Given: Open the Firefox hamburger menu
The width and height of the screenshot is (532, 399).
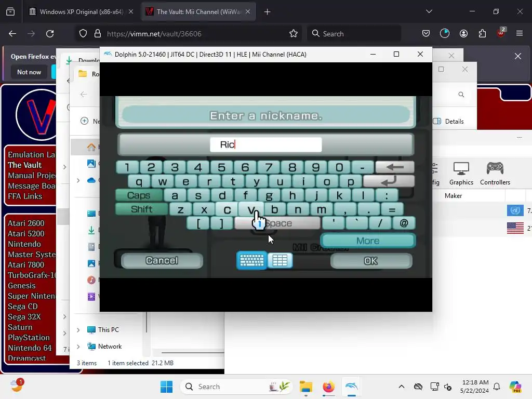Looking at the screenshot, I should 520,34.
